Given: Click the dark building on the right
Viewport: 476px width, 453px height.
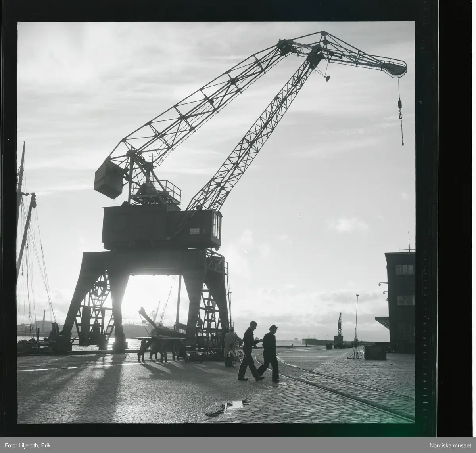Looking at the screenshot, I should pyautogui.click(x=400, y=301).
